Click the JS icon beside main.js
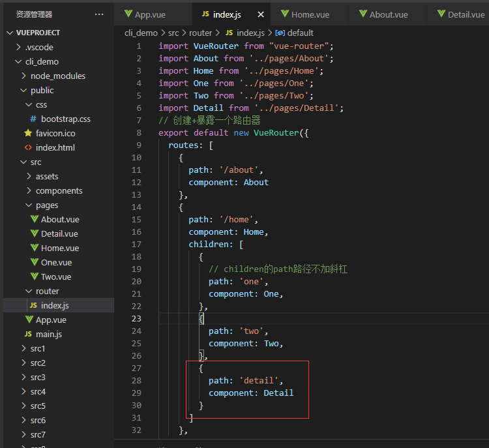Image resolution: width=489 pixels, height=448 pixels. tap(28, 334)
